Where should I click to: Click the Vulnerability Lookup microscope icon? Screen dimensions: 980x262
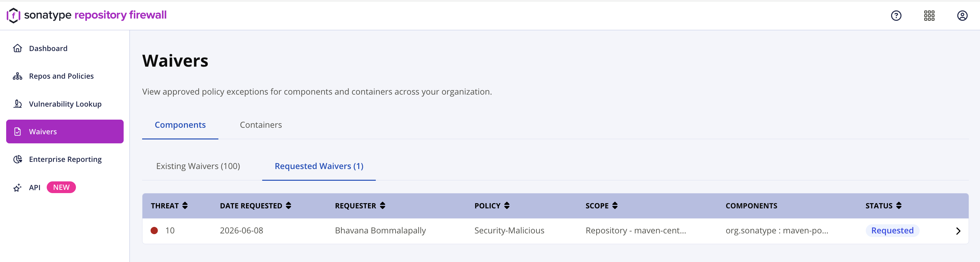[x=18, y=104]
